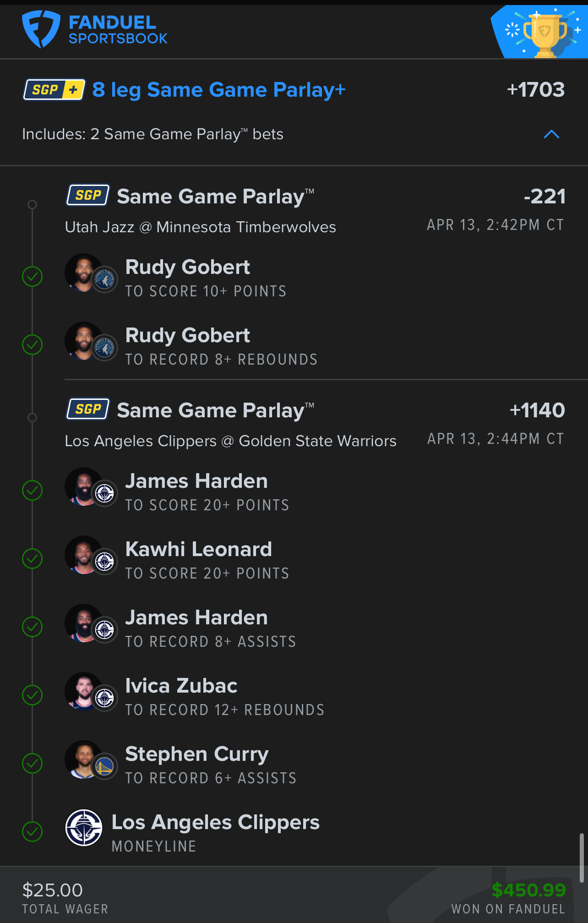This screenshot has width=588, height=923.
Task: Click the SGP+ badge next to 8 leg parlay
Action: coord(54,90)
